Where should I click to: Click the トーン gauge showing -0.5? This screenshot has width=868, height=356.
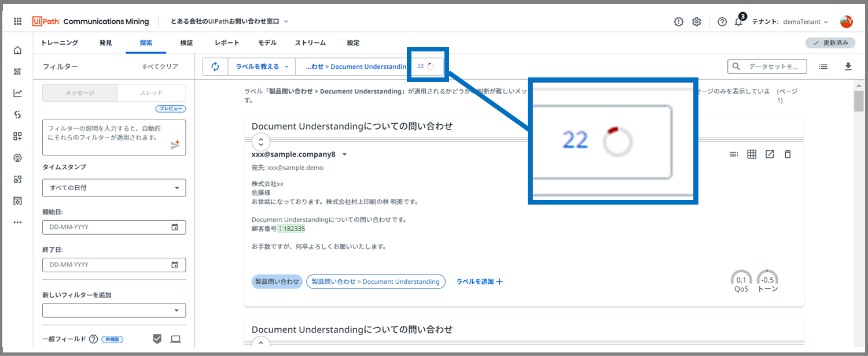[768, 281]
